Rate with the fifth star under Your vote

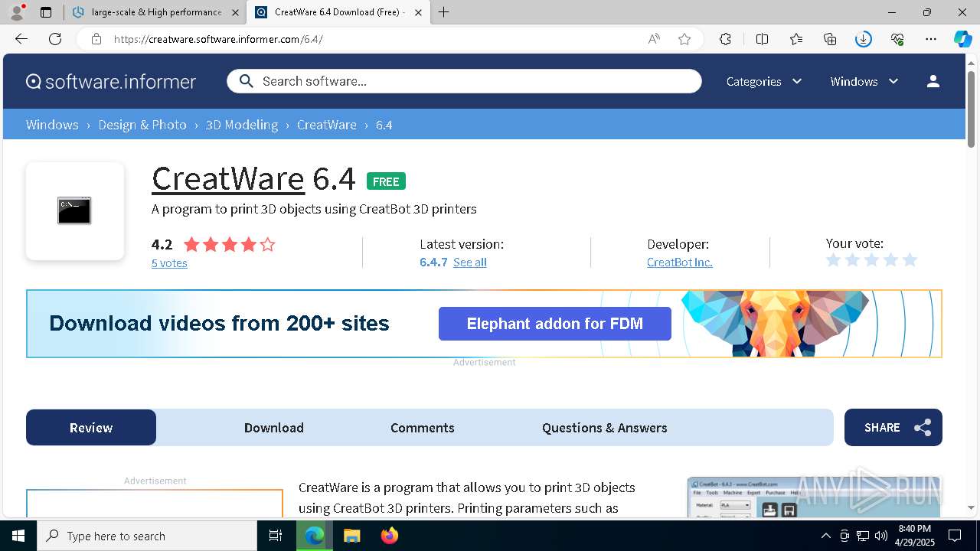910,260
